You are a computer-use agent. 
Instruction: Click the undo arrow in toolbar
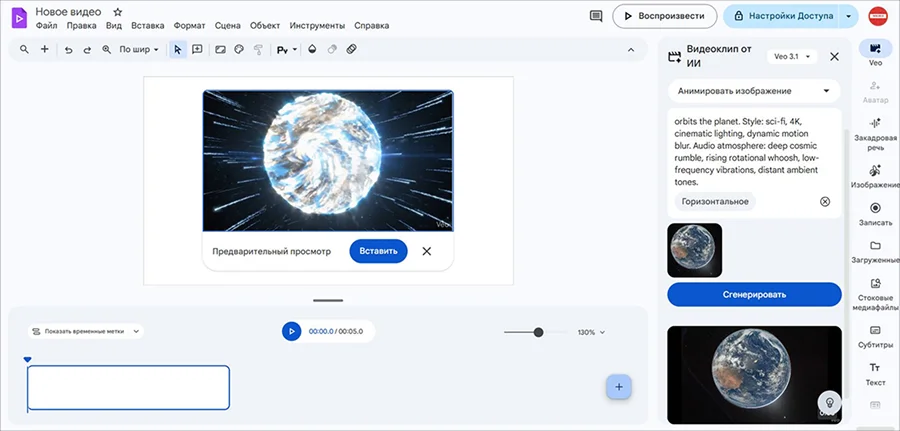68,50
